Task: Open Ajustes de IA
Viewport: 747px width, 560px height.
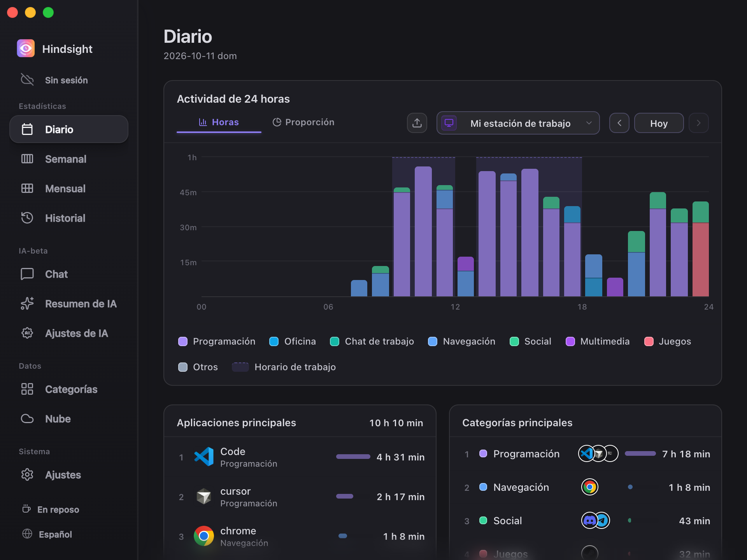Action: [69, 333]
